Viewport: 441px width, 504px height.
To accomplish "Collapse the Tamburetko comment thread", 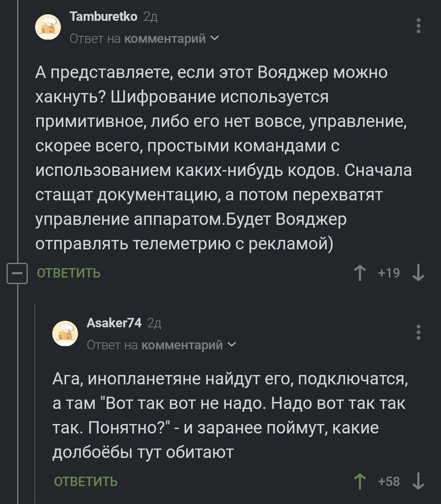I will (x=17, y=273).
